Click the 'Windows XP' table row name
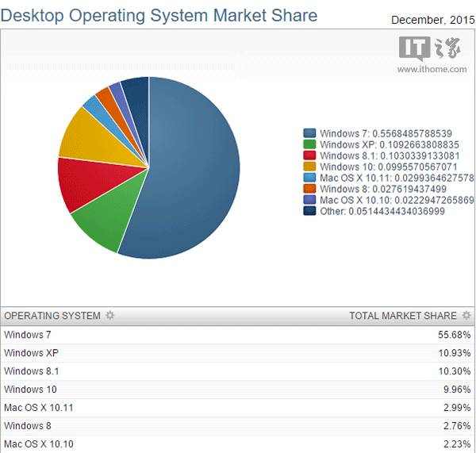Viewport: 476px width, 453px height. (x=31, y=353)
